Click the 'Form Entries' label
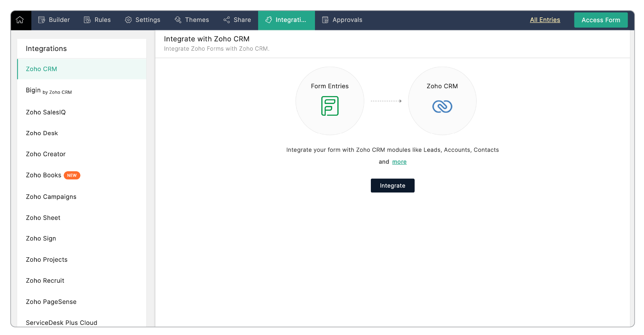Viewport: 644px width, 335px height. click(x=330, y=86)
